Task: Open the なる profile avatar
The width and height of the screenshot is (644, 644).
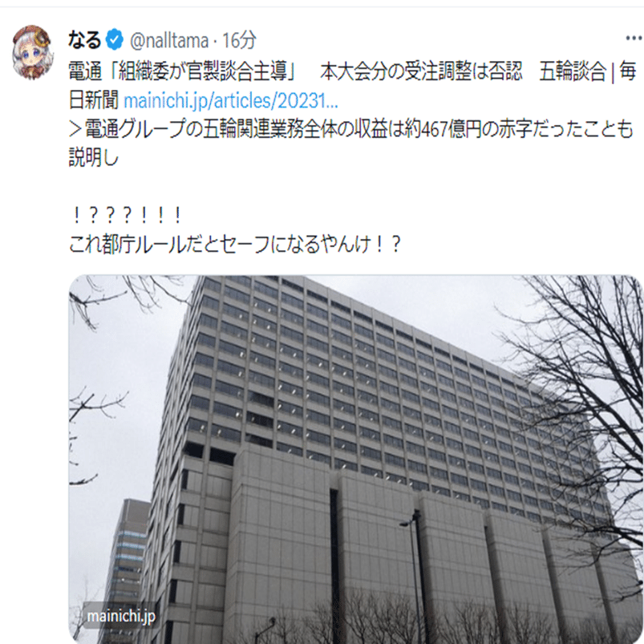Action: point(33,52)
